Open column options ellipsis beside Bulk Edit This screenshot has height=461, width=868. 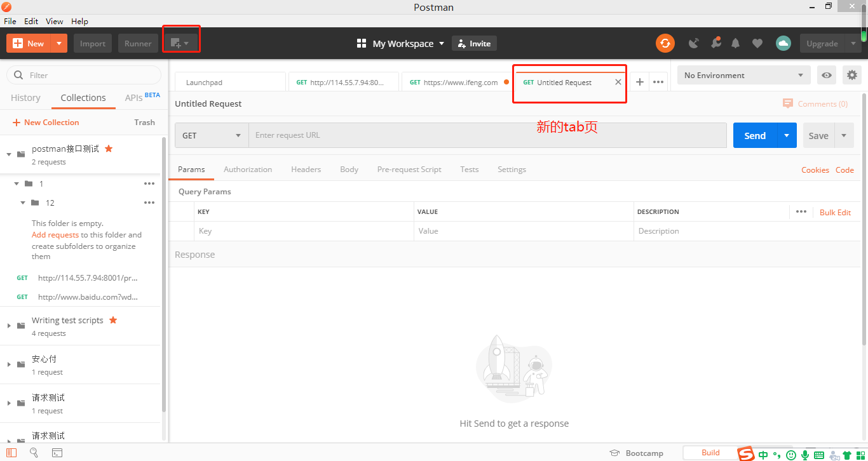click(801, 211)
